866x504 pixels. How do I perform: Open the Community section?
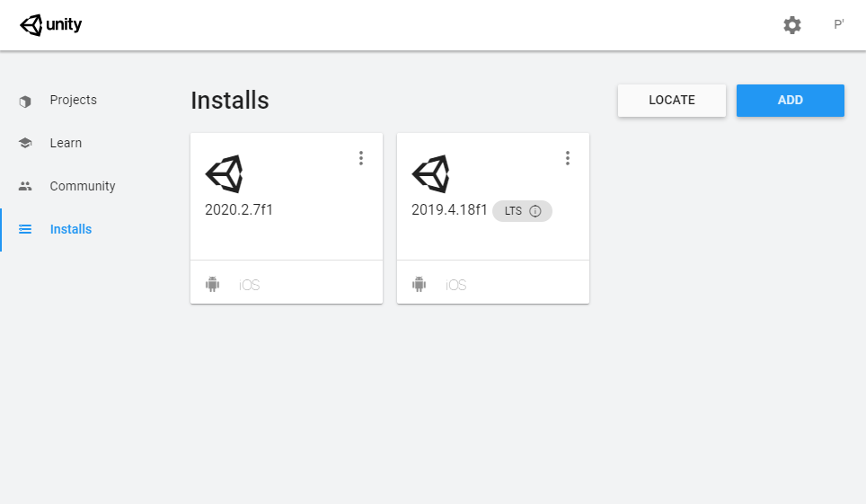tap(83, 186)
